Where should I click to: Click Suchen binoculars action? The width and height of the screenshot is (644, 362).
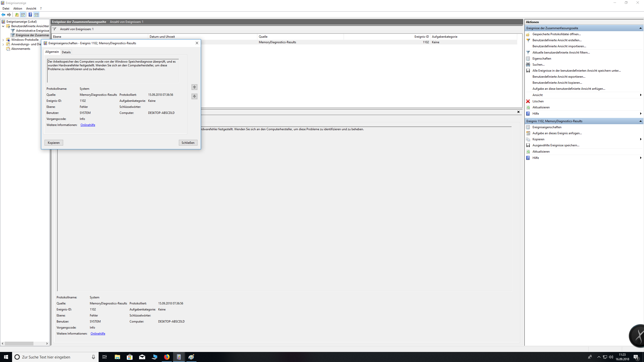click(538, 65)
